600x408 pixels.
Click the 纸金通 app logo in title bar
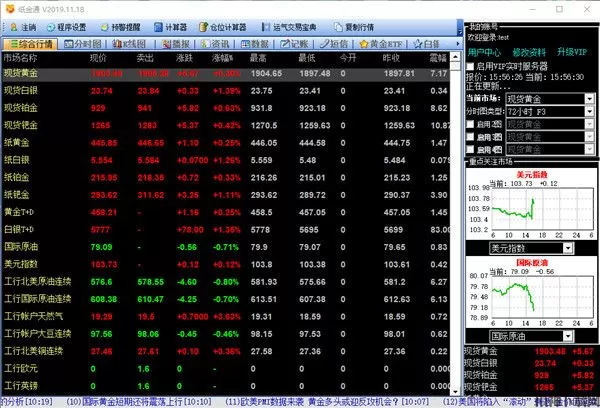tap(10, 9)
